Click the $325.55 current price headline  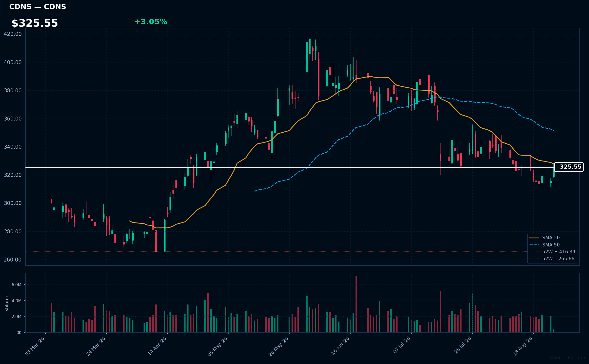click(x=35, y=23)
